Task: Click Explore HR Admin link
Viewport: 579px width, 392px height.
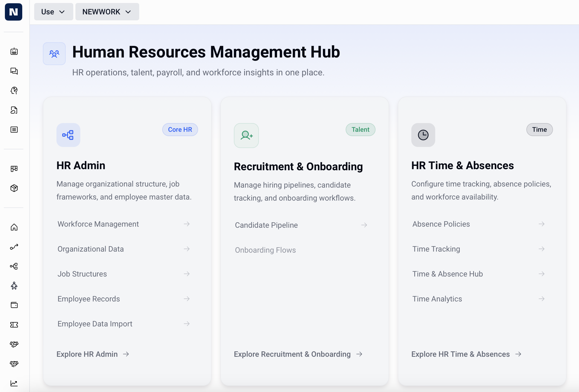Action: click(x=93, y=354)
